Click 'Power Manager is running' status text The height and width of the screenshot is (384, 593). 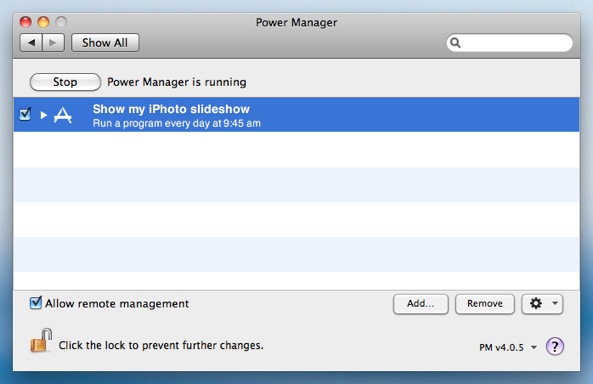click(x=177, y=82)
